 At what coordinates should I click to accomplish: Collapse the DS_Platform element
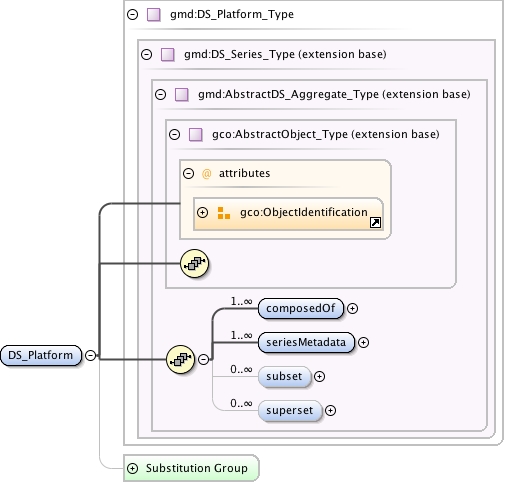[x=90, y=355]
